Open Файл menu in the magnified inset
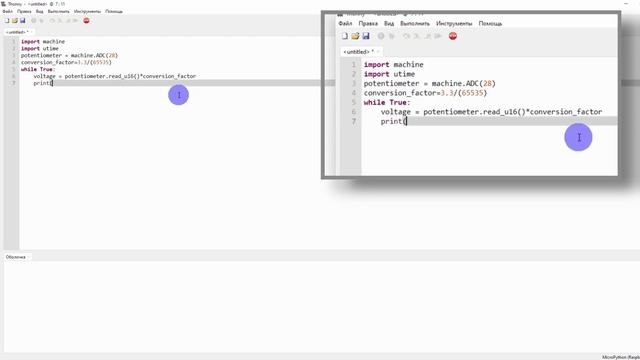The image size is (640, 360). pos(345,24)
